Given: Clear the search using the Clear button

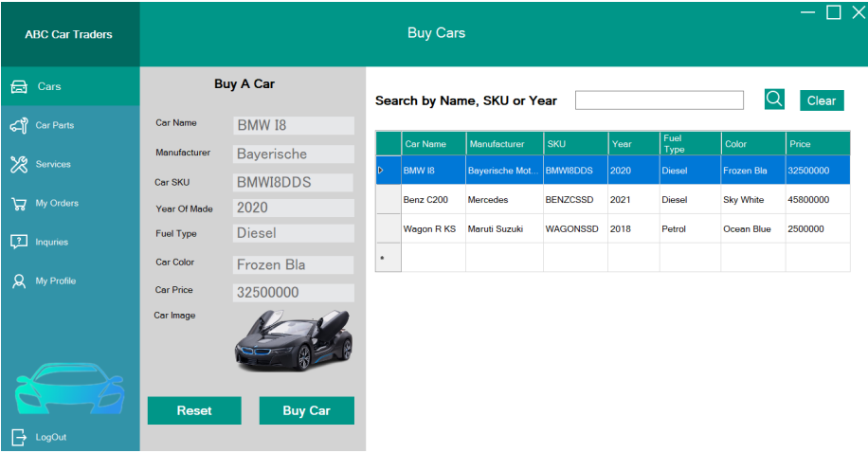Looking at the screenshot, I should click(x=822, y=100).
